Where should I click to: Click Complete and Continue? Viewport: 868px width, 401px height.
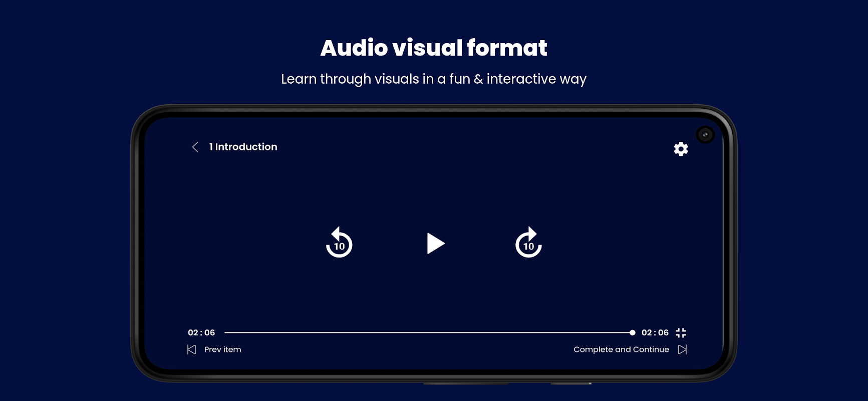pos(621,349)
